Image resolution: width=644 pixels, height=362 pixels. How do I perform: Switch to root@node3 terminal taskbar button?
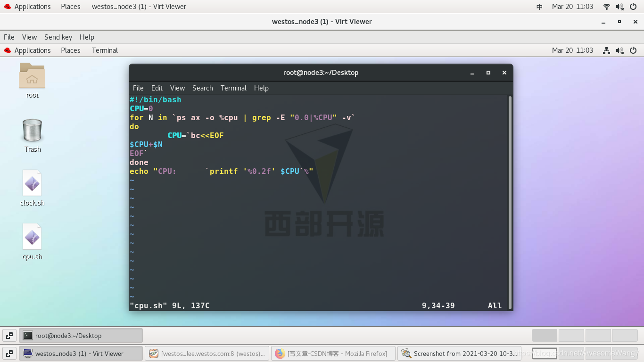click(81, 336)
